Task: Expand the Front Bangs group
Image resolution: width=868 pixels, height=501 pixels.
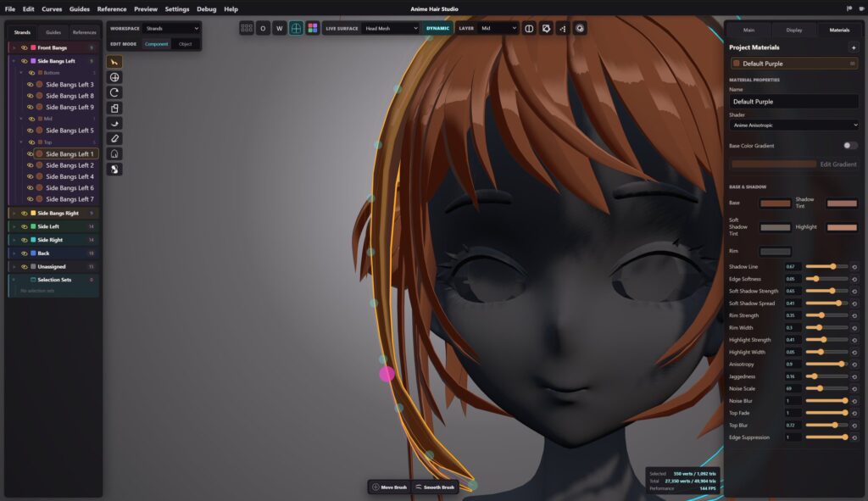Action: (x=14, y=47)
